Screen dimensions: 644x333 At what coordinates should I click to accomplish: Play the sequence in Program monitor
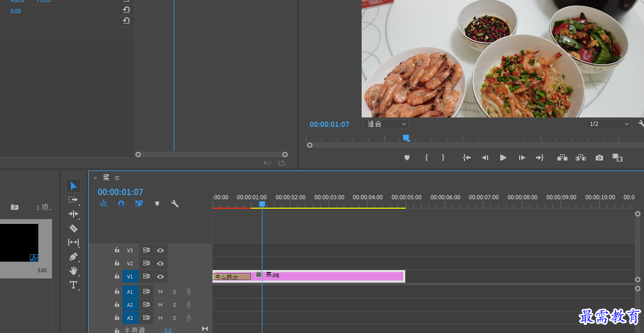click(503, 157)
